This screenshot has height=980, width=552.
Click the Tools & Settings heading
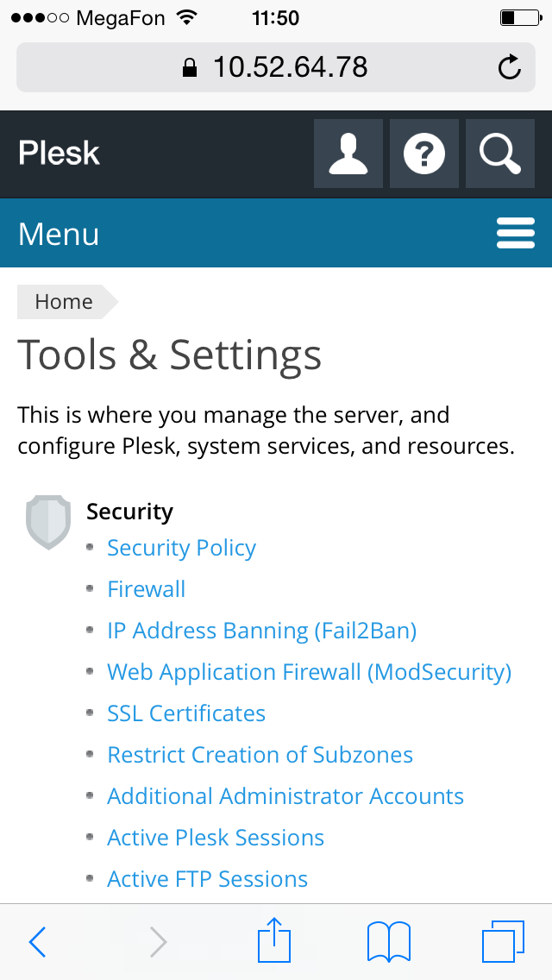click(x=169, y=355)
